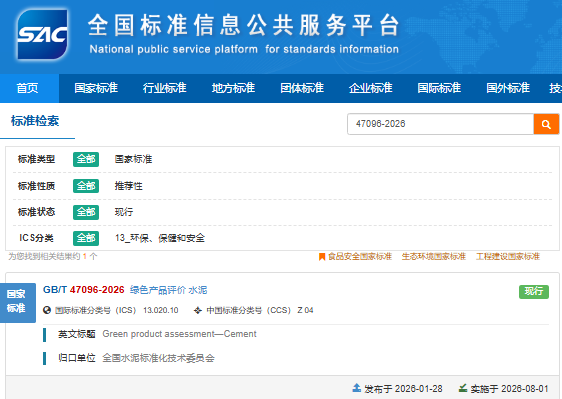Go to the 行业标准 menu
This screenshot has width=562, height=399.
point(165,88)
